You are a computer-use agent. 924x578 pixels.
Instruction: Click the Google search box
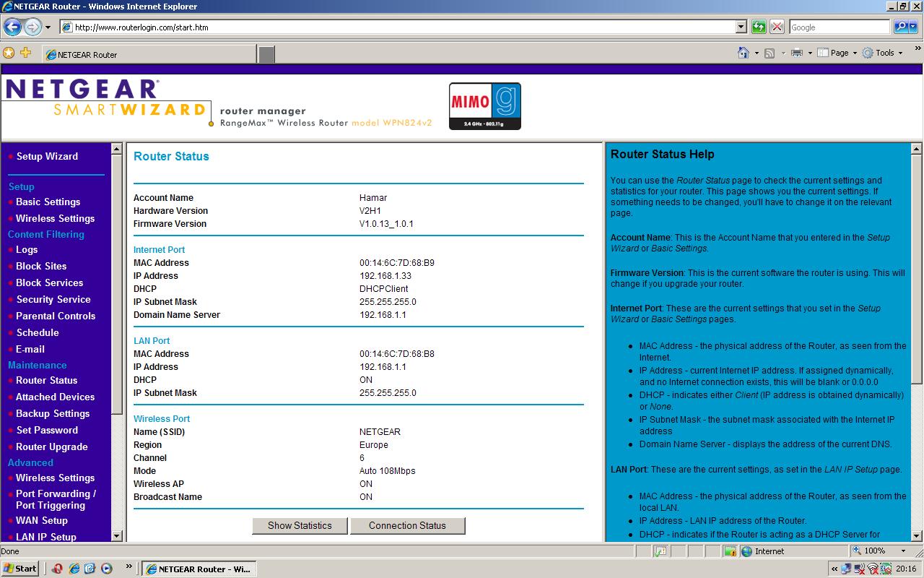[840, 27]
